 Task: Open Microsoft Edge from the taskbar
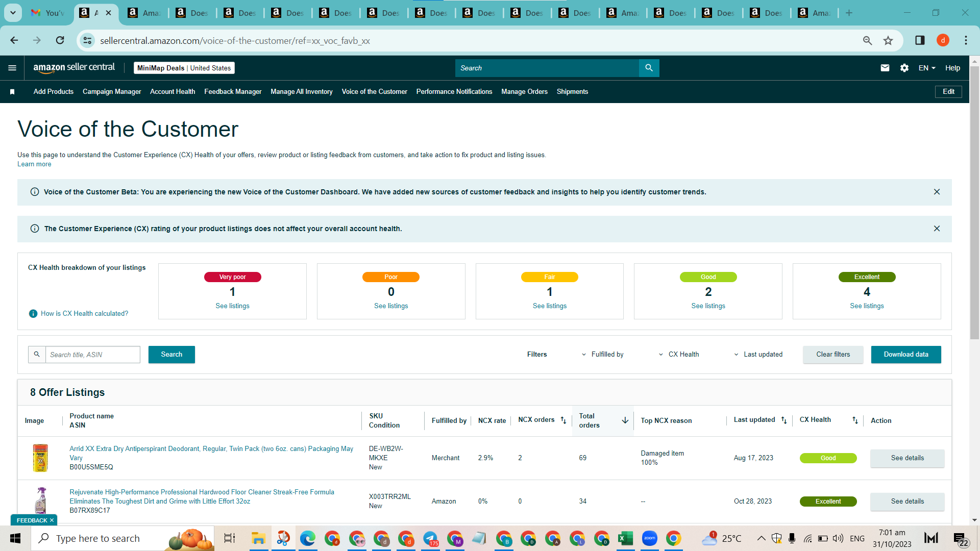tap(307, 538)
